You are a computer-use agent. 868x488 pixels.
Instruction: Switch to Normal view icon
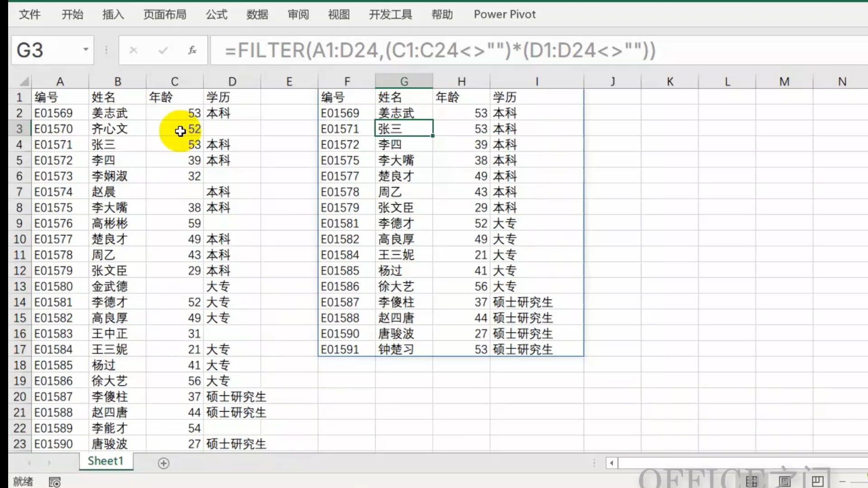click(752, 481)
